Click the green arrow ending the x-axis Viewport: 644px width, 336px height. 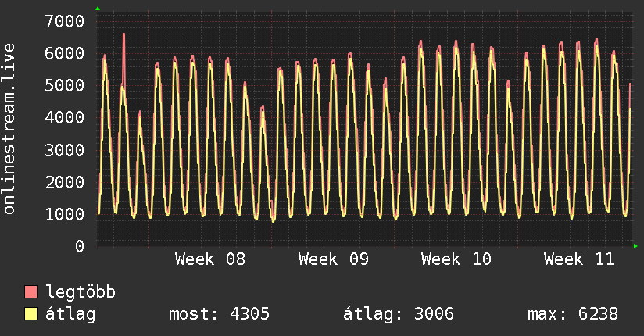click(635, 246)
